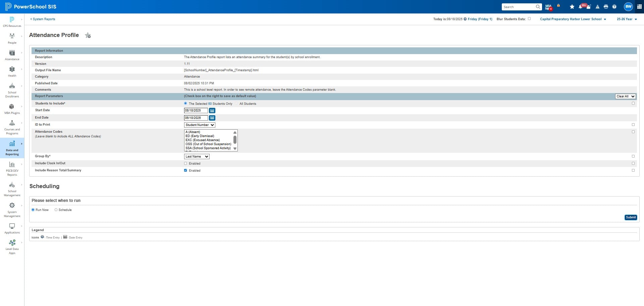
Task: Open notifications bell icon
Action: 581,7
